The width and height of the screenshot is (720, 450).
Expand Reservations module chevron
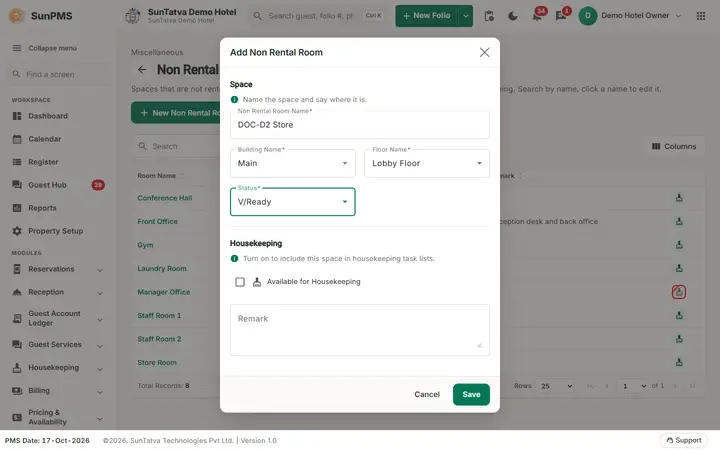[x=100, y=270]
